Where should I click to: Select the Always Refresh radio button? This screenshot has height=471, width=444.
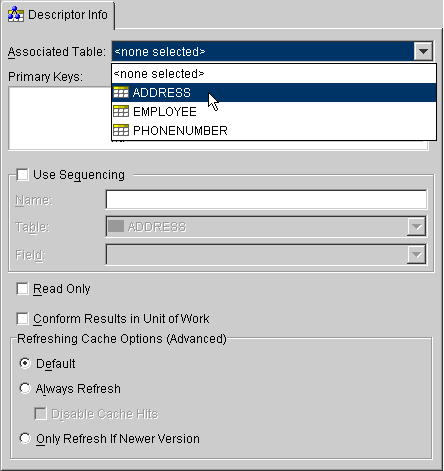pyautogui.click(x=25, y=388)
